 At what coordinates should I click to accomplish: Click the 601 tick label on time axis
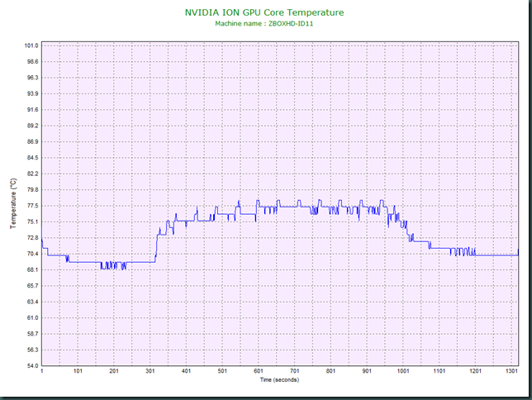[259, 371]
